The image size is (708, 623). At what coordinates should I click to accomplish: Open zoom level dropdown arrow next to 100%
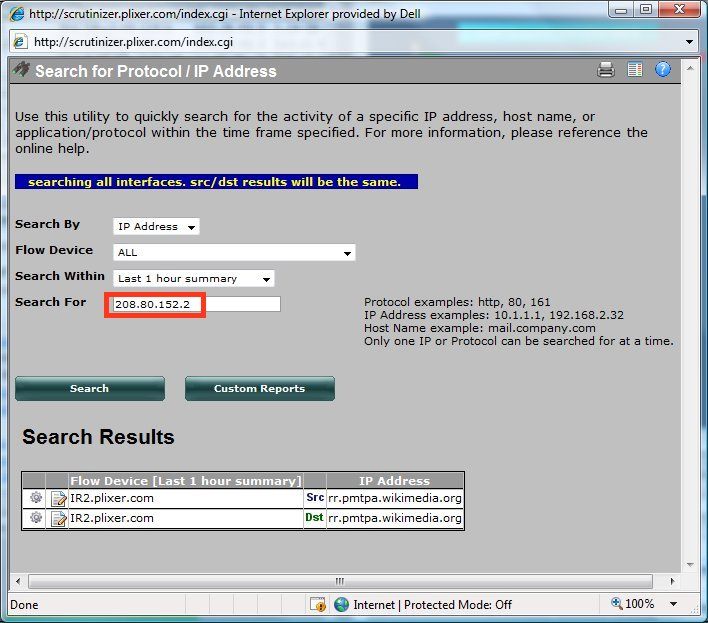coord(673,604)
